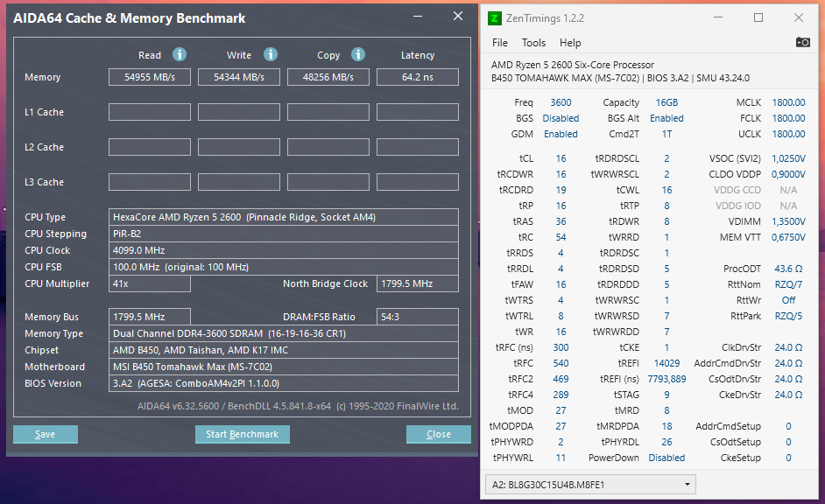Click the Cmd2T value 1T

click(x=666, y=134)
